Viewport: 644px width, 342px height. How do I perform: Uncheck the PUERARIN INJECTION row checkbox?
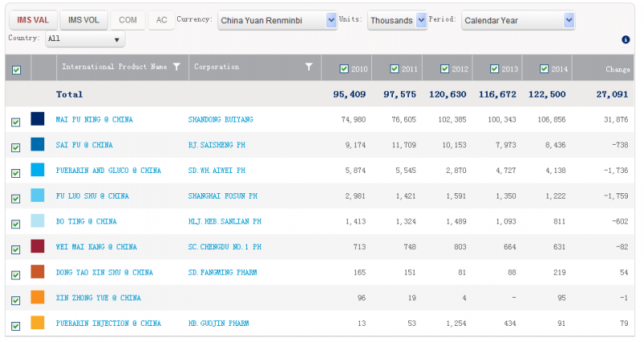[15, 326]
